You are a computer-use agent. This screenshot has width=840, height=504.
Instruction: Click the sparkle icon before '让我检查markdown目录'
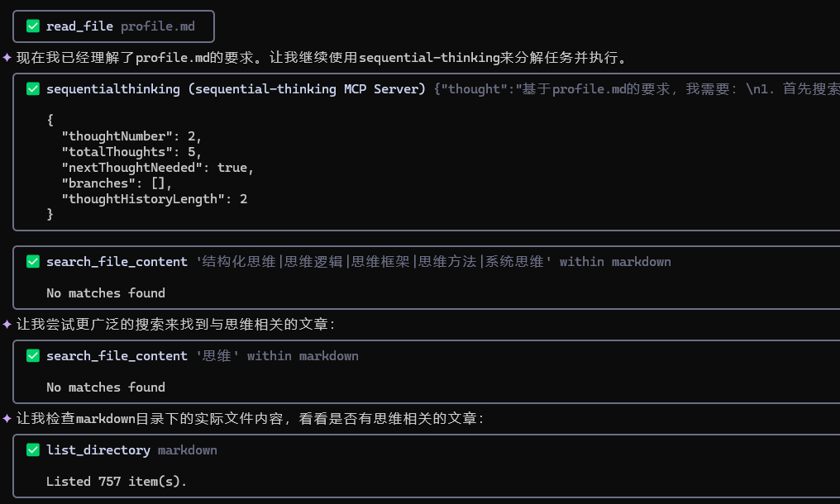7,418
